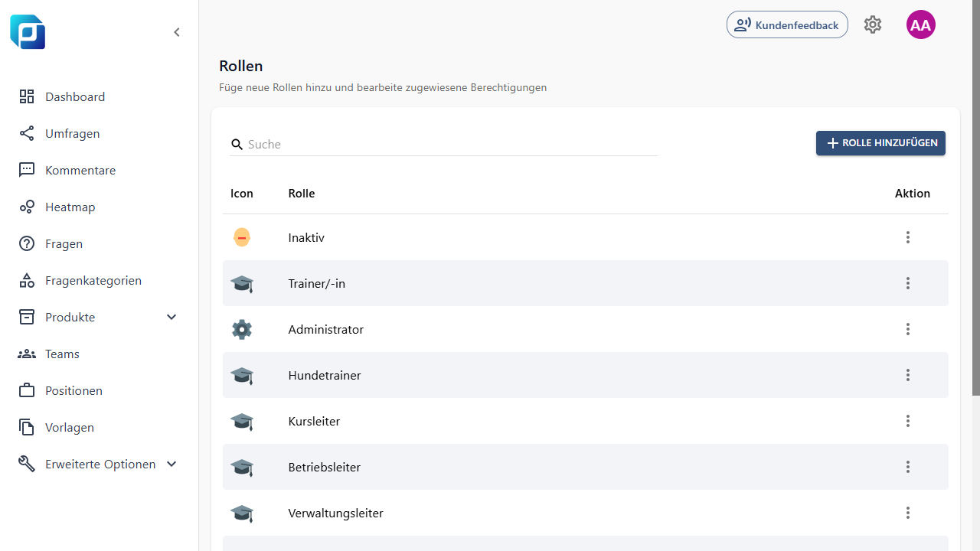Select the Trainer/-in role name
The height and width of the screenshot is (551, 980).
pyautogui.click(x=317, y=283)
